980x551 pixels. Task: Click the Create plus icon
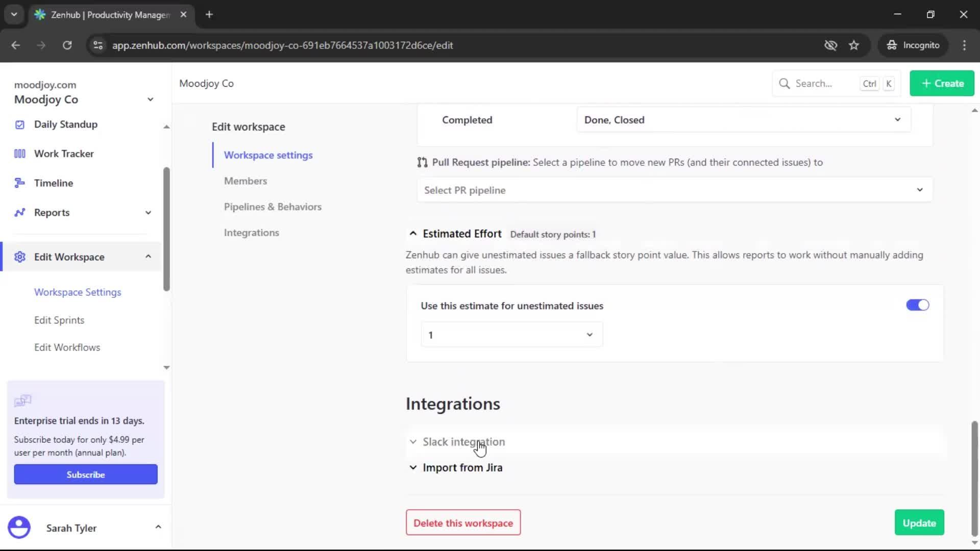coord(926,83)
